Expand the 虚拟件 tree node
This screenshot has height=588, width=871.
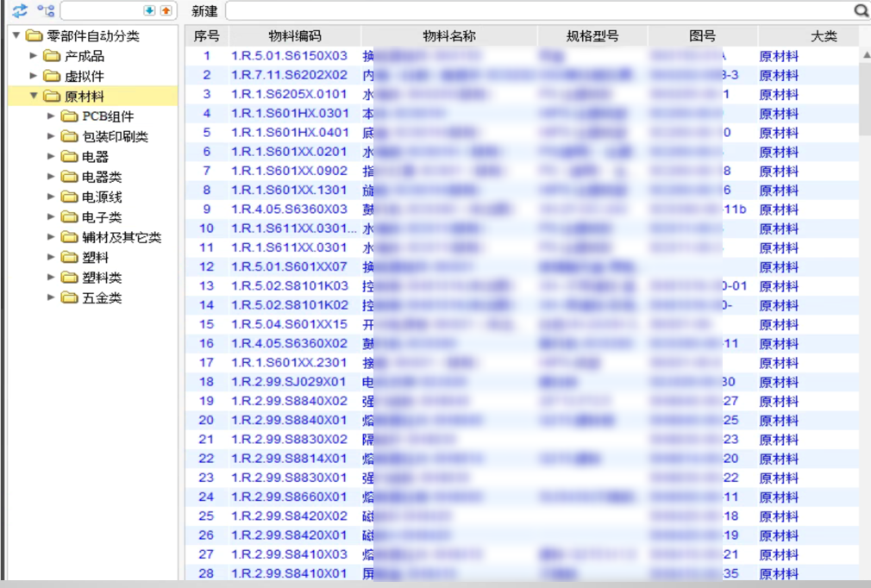coord(34,76)
